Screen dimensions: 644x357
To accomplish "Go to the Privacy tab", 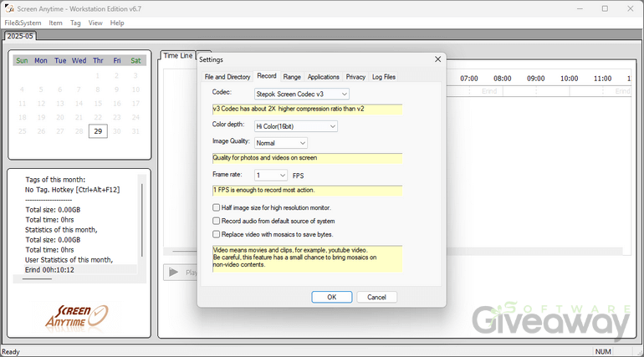I will pos(355,77).
